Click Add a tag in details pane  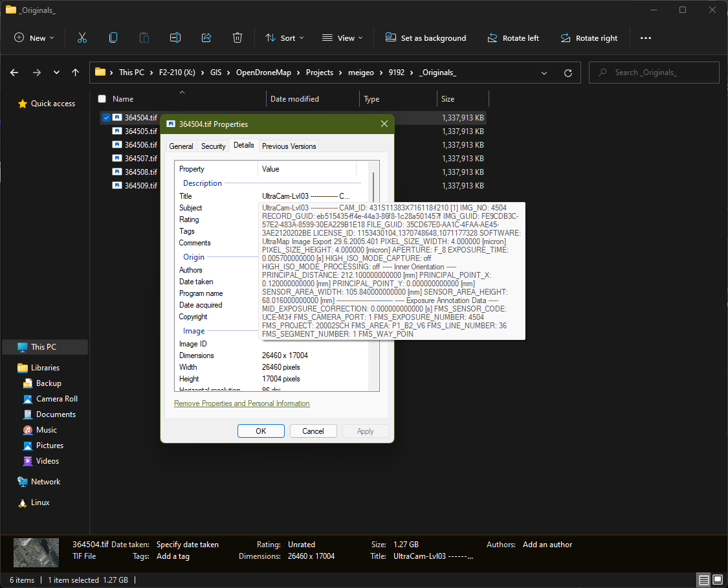173,556
